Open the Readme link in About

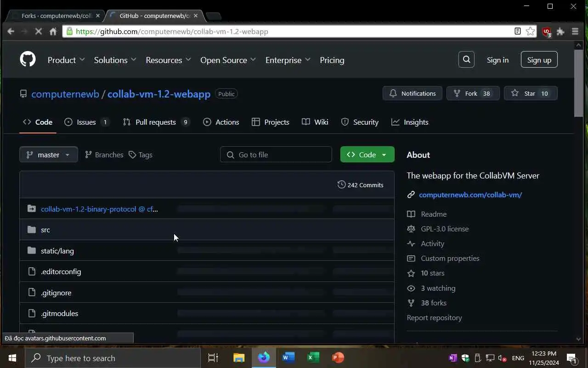tap(434, 214)
